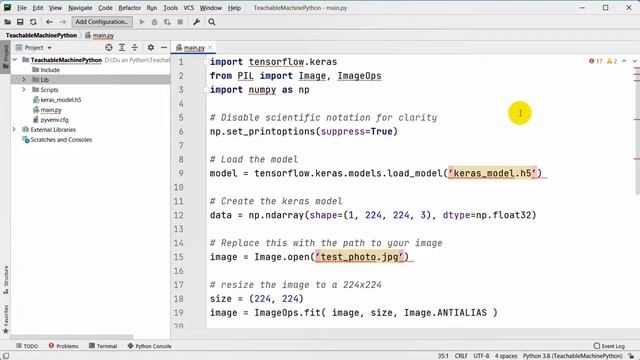
Task: Toggle the Favorites side tool window tab
Action: (x=6, y=319)
